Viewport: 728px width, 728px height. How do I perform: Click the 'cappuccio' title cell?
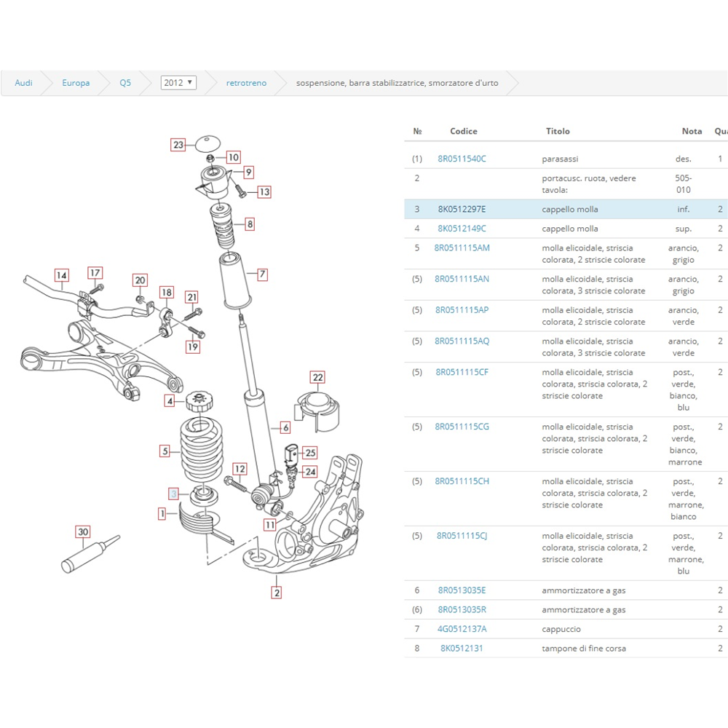[561, 629]
